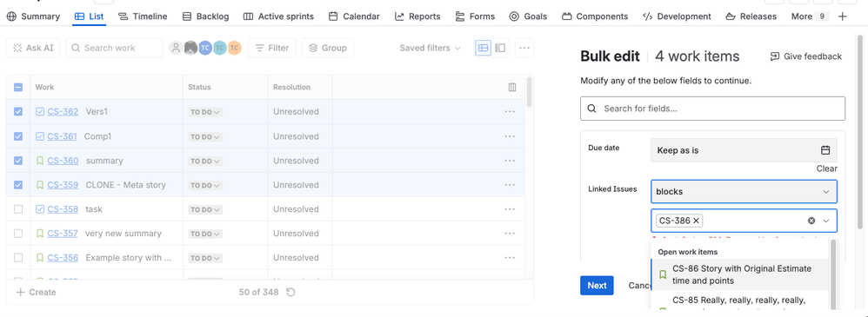Image resolution: width=868 pixels, height=317 pixels.
Task: Open the Goals tab
Action: [x=528, y=17]
